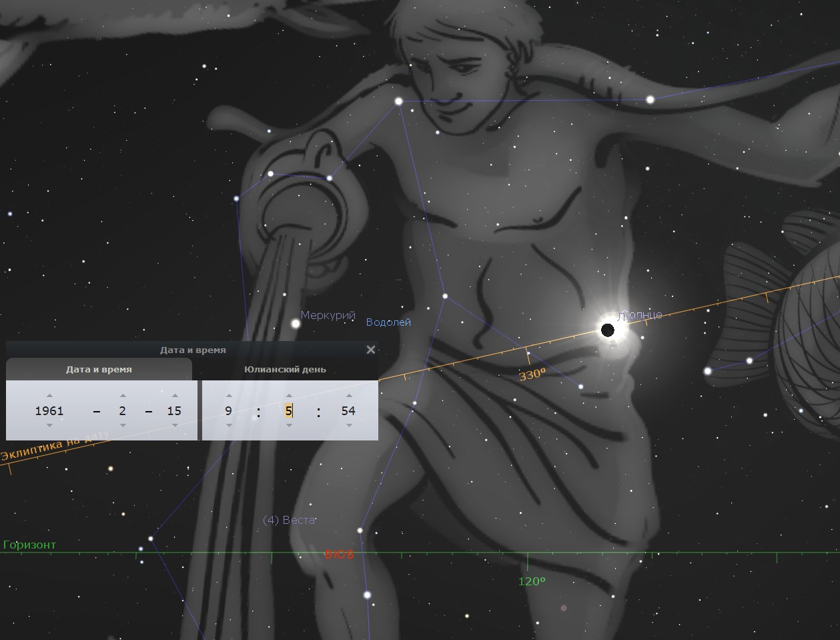Switch to the Юлианский день tab
Image resolution: width=840 pixels, height=640 pixels.
tap(285, 369)
